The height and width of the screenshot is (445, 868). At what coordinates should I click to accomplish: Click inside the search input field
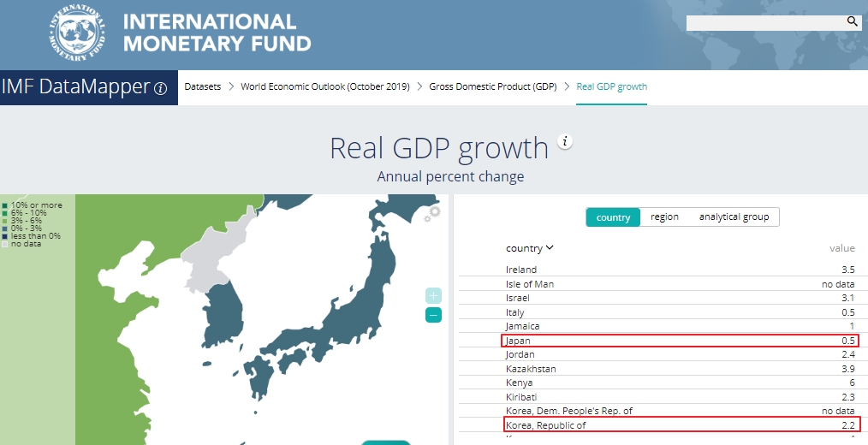(764, 22)
